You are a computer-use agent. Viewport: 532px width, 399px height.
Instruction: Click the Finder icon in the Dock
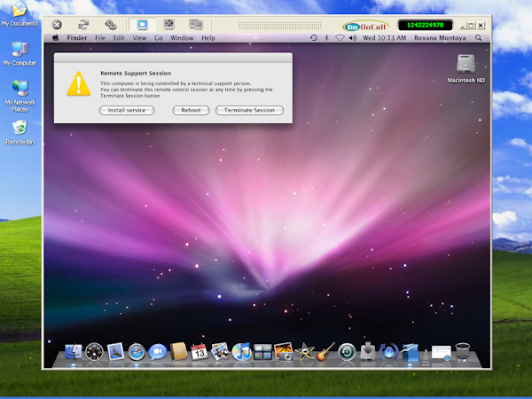point(73,352)
